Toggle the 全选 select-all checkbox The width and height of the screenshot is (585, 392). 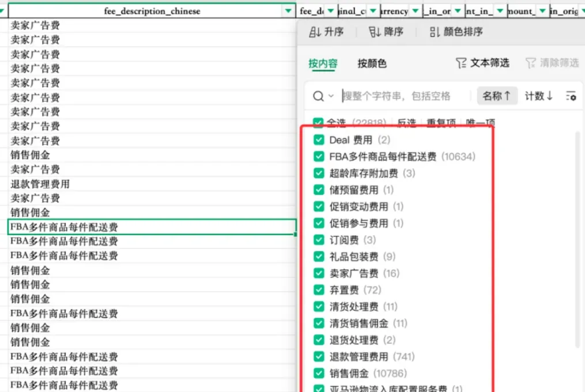click(x=318, y=122)
